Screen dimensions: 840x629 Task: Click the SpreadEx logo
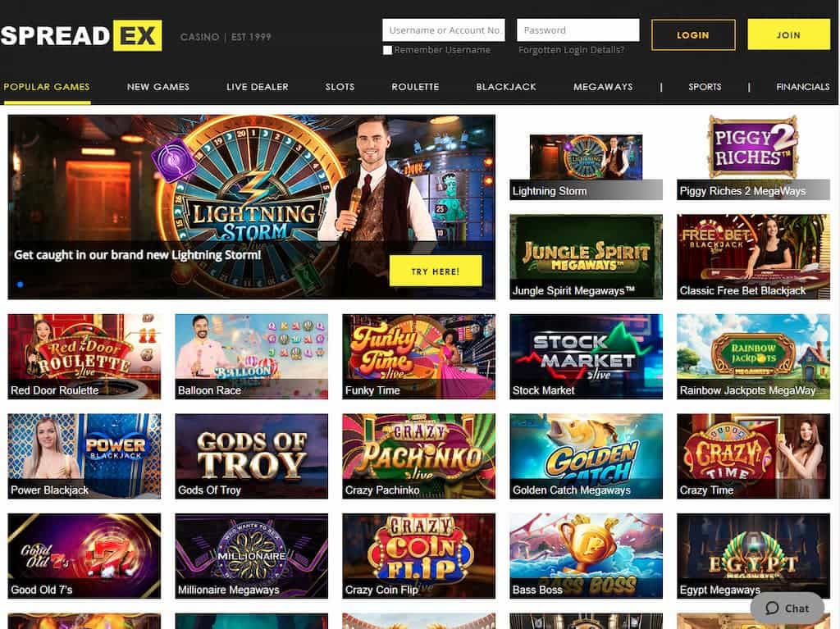(81, 35)
